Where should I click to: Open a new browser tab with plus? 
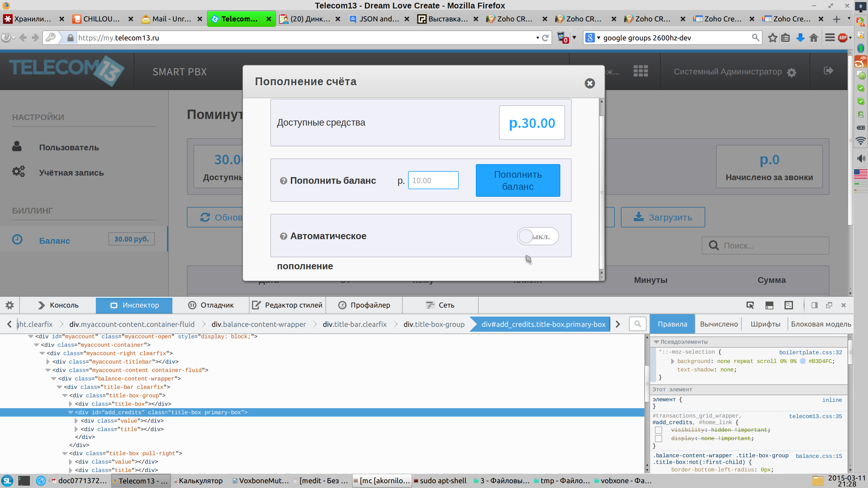[836, 19]
